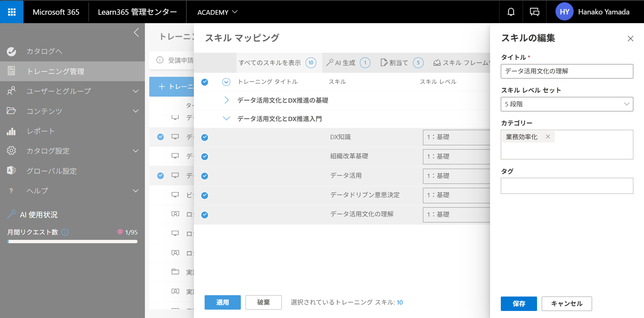This screenshot has height=318, width=644.
Task: Click 適用 button
Action: tap(223, 302)
